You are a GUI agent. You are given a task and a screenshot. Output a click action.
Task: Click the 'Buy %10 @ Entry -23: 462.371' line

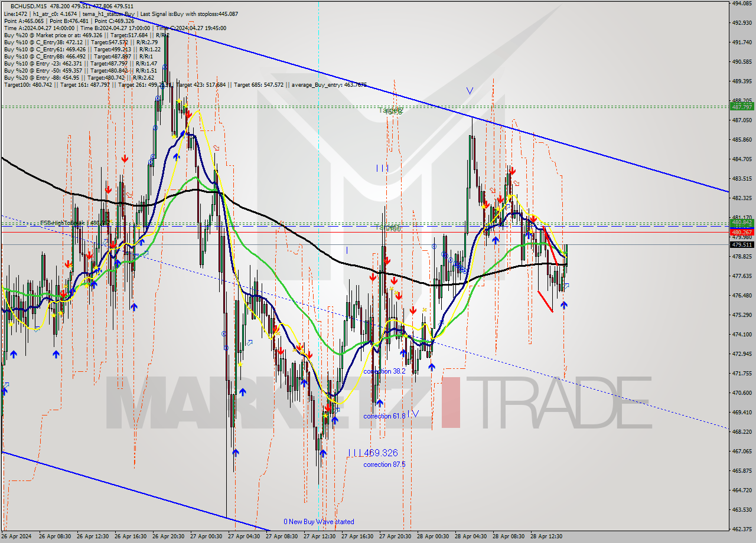click(80, 63)
